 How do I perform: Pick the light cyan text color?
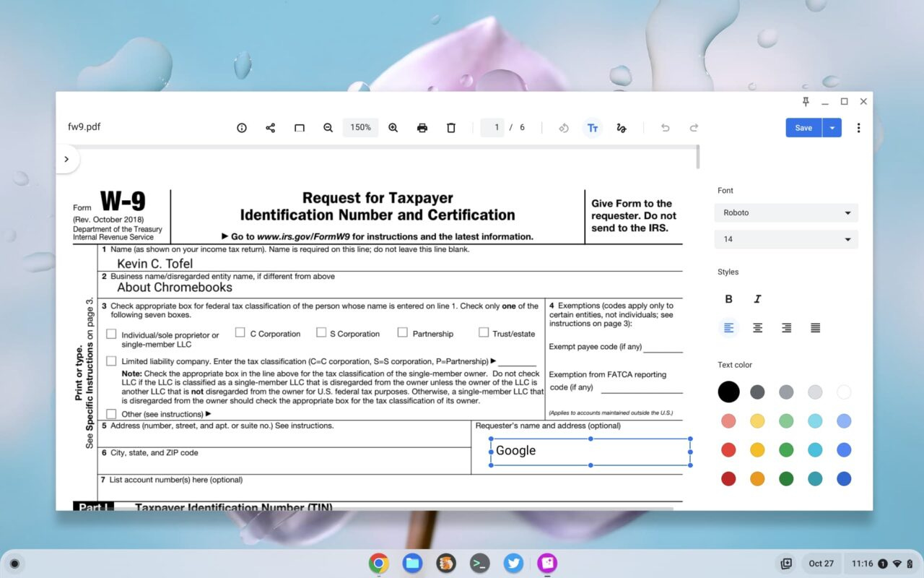(815, 421)
